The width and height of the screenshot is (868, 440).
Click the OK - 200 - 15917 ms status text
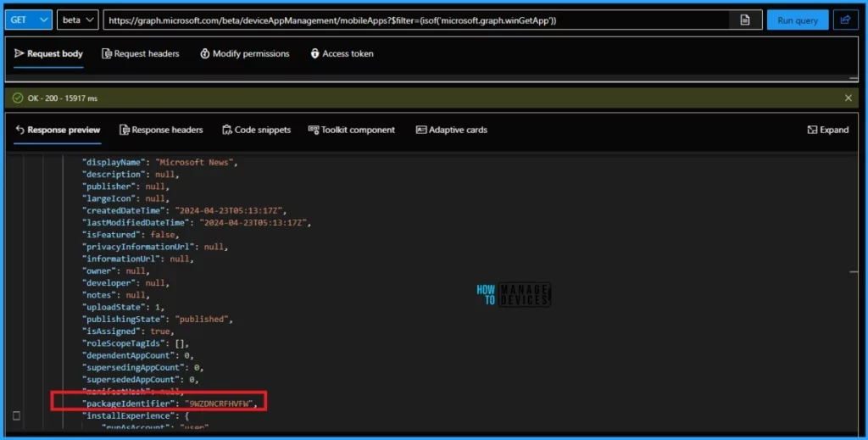pyautogui.click(x=63, y=98)
